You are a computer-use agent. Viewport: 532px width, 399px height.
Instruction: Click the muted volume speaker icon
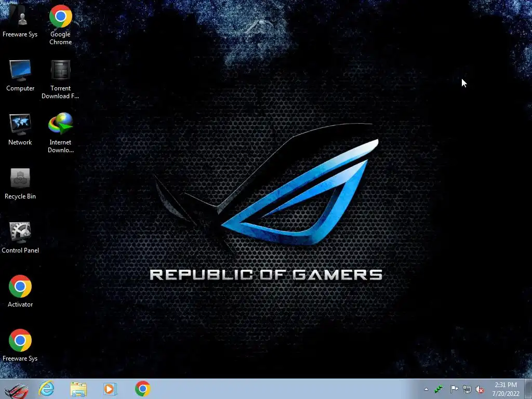click(480, 390)
